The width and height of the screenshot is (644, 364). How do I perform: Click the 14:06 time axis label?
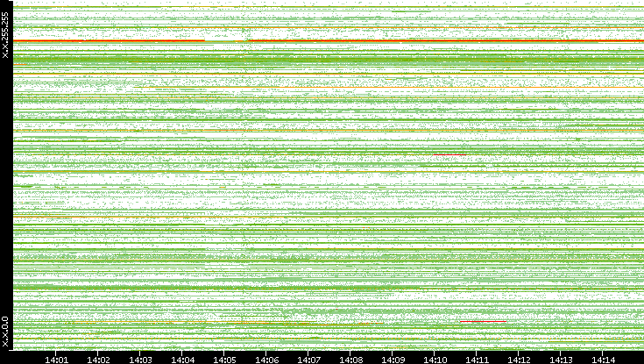pos(266,360)
